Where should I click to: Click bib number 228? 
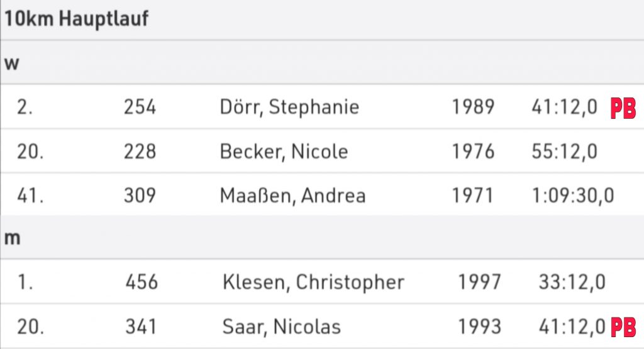coord(140,152)
